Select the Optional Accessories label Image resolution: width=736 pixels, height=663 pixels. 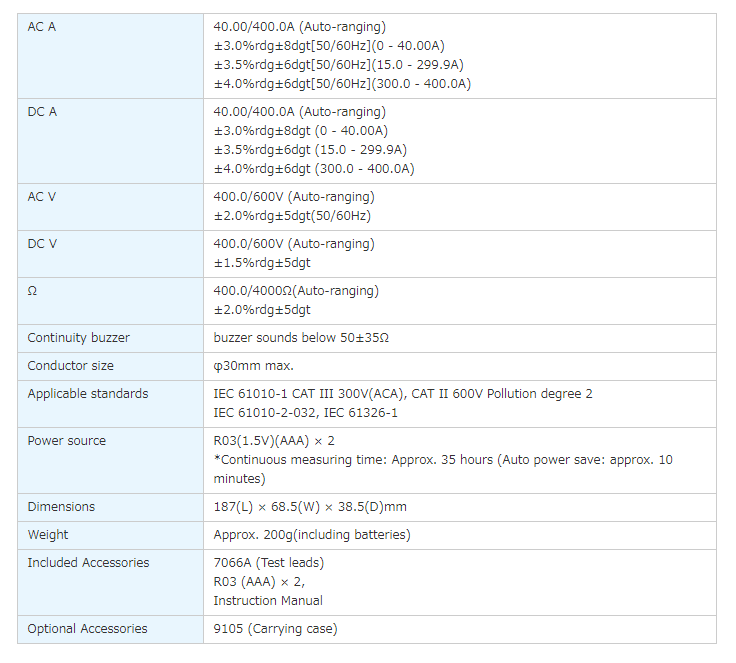coord(87,629)
